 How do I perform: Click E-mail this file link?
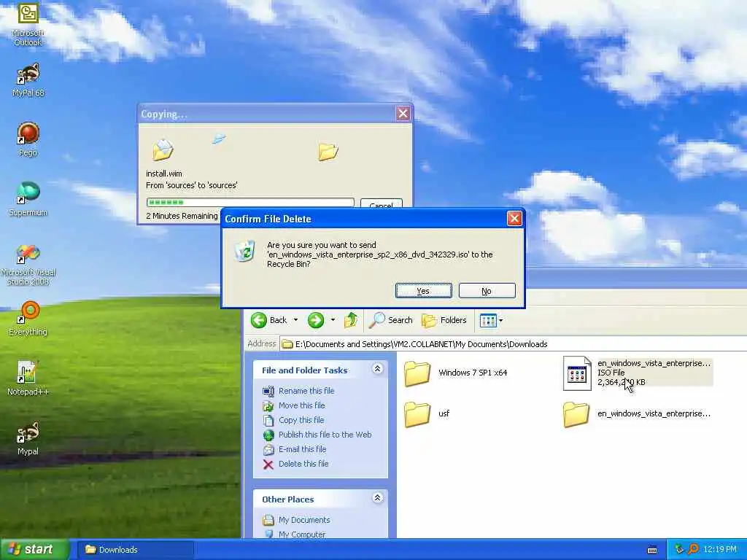pos(302,449)
